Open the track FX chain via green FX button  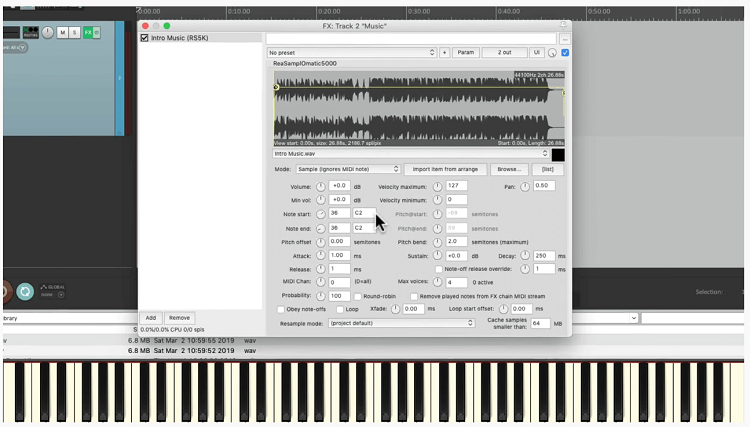(x=88, y=33)
